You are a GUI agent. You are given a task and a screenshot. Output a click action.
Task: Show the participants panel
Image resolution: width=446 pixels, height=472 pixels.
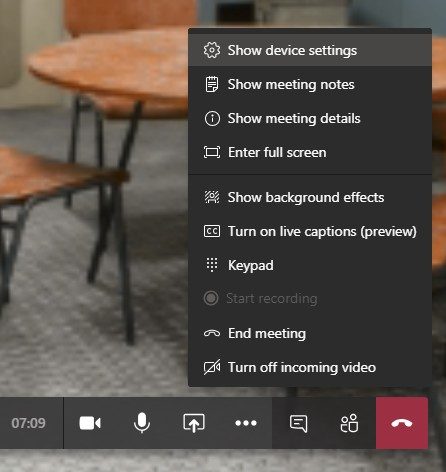point(349,423)
